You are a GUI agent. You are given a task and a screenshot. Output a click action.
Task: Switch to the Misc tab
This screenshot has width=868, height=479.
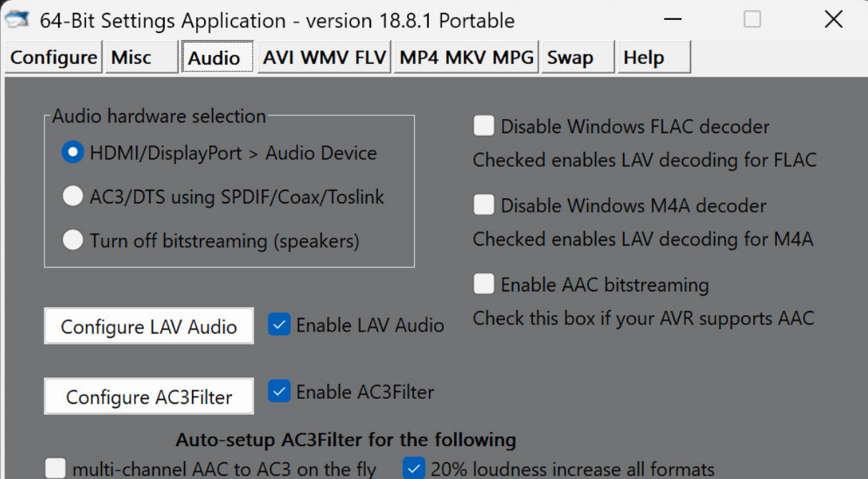tap(142, 57)
